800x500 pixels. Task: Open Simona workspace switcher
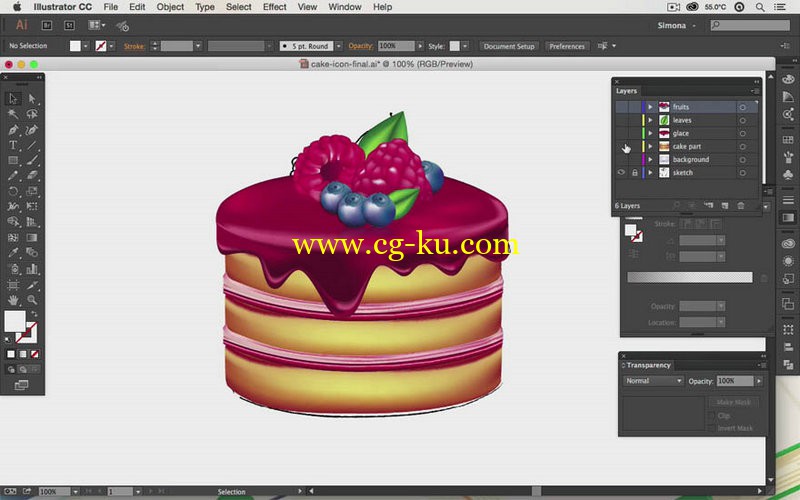676,26
